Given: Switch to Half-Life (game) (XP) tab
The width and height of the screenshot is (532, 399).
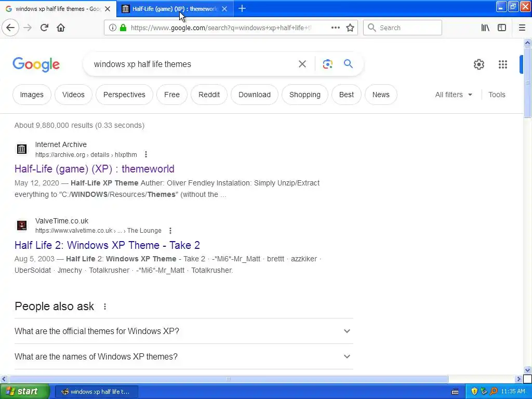Looking at the screenshot, I should 175,9.
